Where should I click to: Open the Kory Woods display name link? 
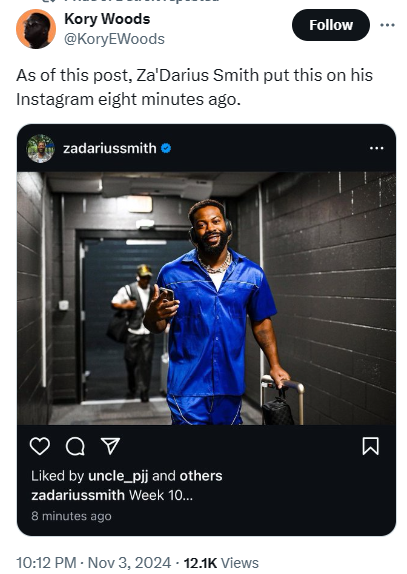pos(107,19)
